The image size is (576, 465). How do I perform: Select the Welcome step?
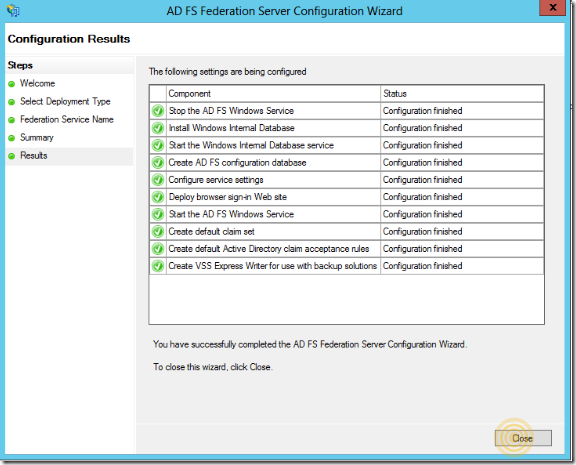(37, 83)
